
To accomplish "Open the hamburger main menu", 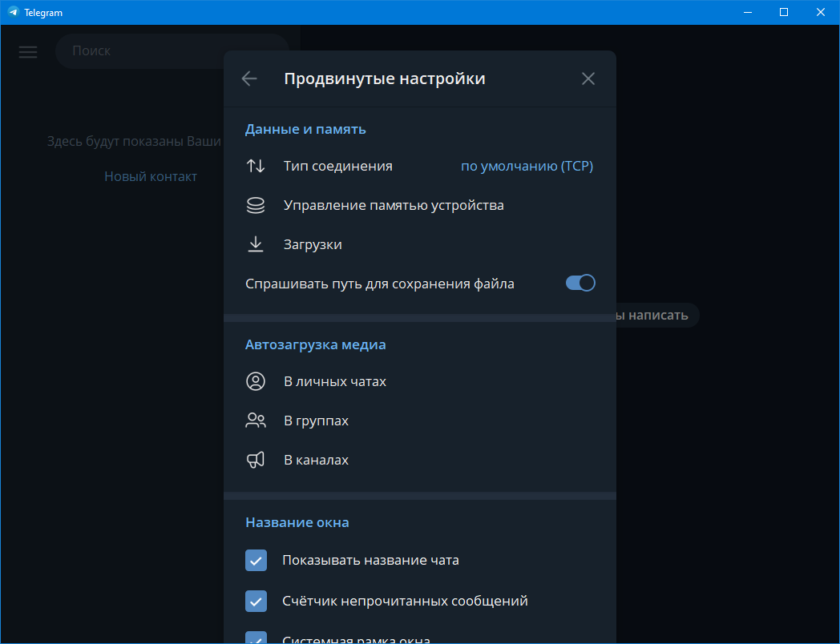I will point(28,51).
